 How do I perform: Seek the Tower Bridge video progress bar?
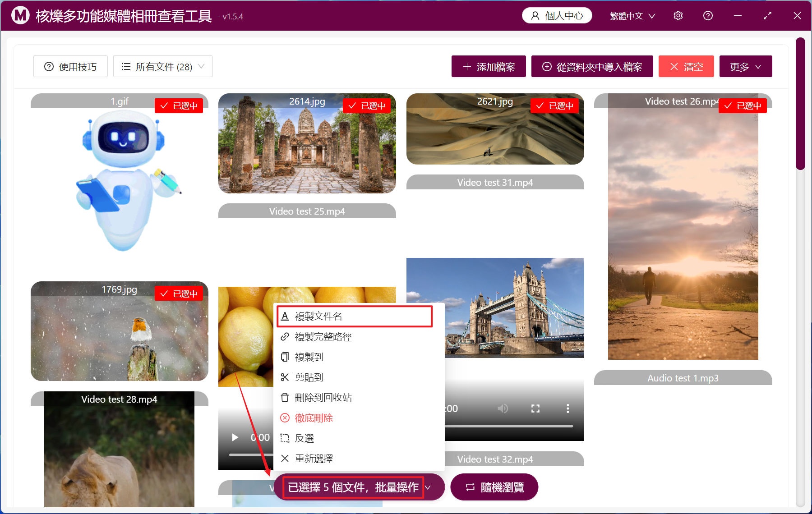509,426
